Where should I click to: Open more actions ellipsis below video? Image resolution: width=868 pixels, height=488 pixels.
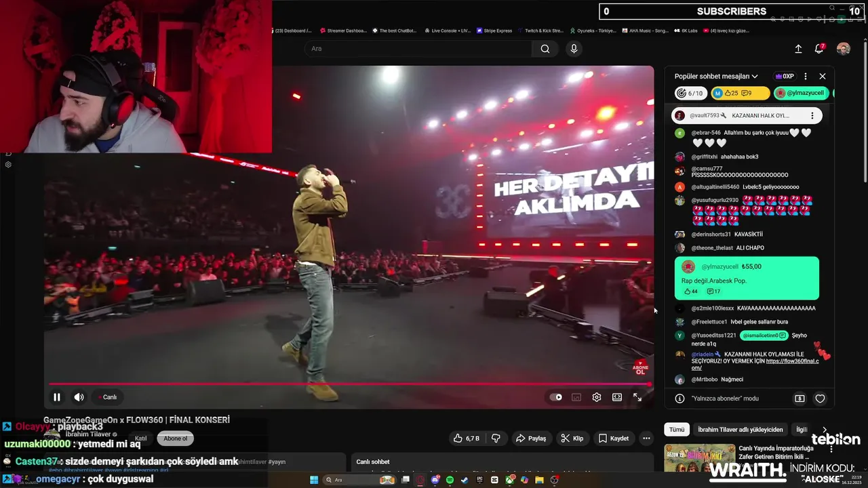[x=646, y=439]
